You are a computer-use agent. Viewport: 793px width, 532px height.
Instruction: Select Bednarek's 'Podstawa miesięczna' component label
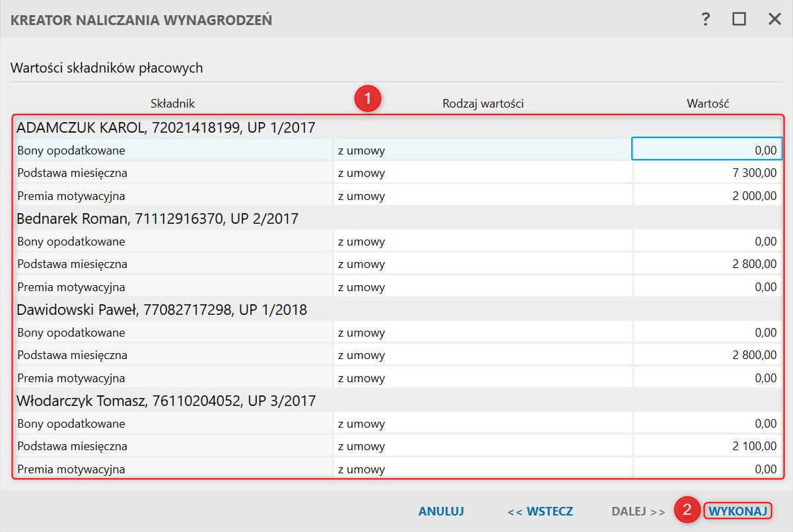click(73, 264)
